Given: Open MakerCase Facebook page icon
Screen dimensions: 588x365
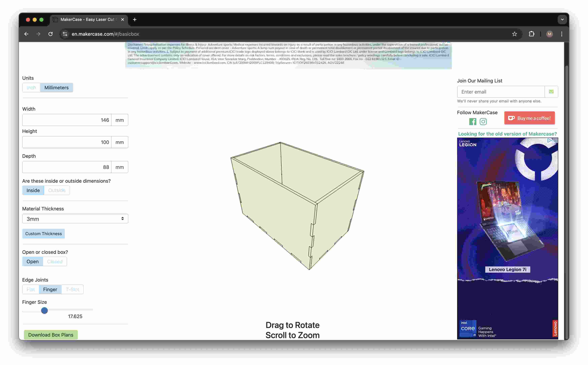Looking at the screenshot, I should 472,122.
